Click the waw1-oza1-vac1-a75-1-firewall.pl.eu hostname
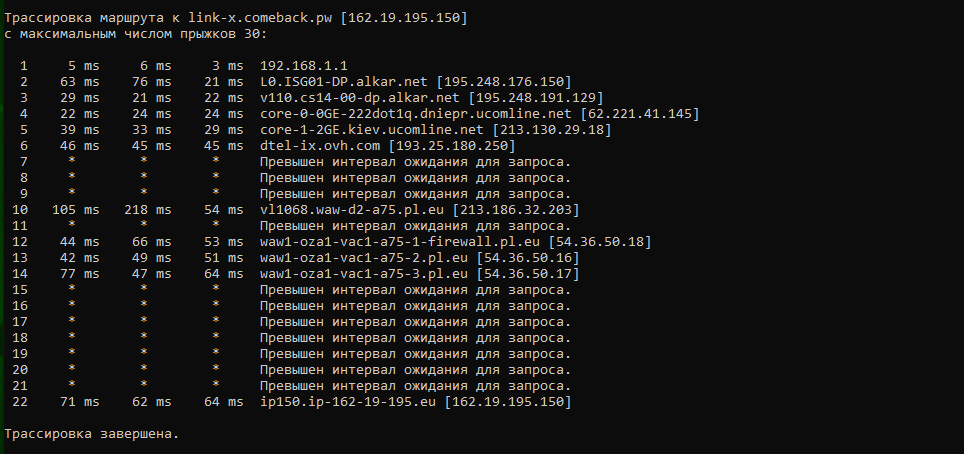964x454 pixels. (x=400, y=242)
